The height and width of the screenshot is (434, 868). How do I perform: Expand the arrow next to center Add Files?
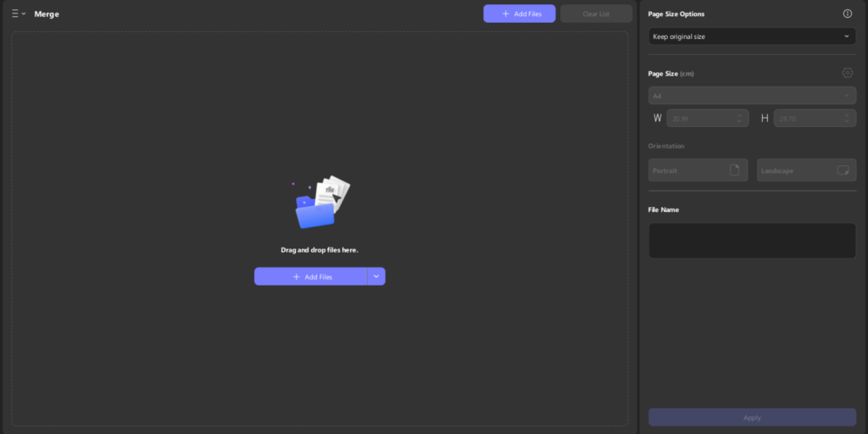coord(376,276)
